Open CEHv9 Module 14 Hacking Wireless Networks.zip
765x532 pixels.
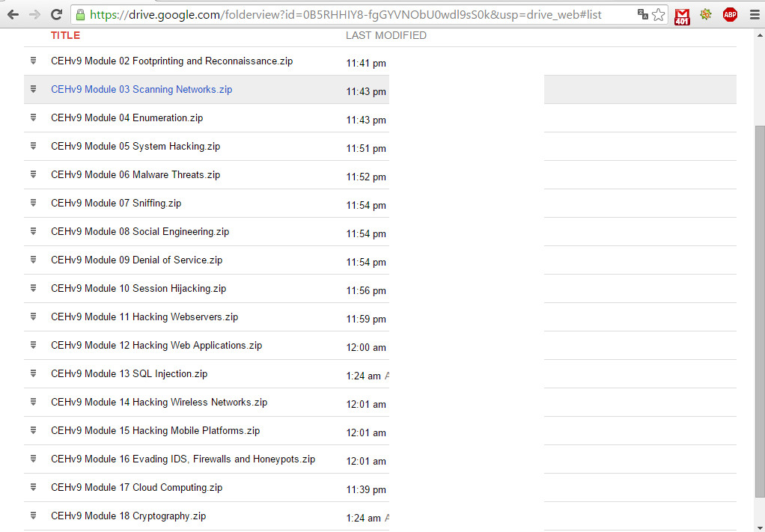159,403
